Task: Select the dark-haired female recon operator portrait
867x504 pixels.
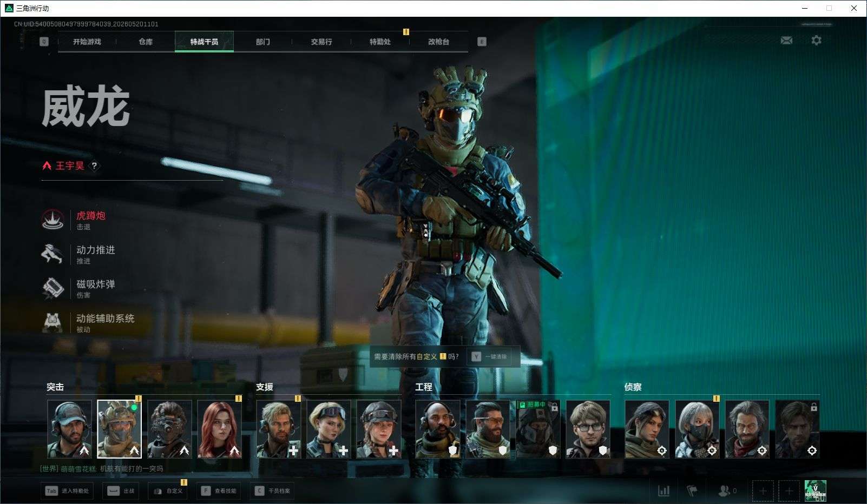Action: pyautogui.click(x=647, y=429)
